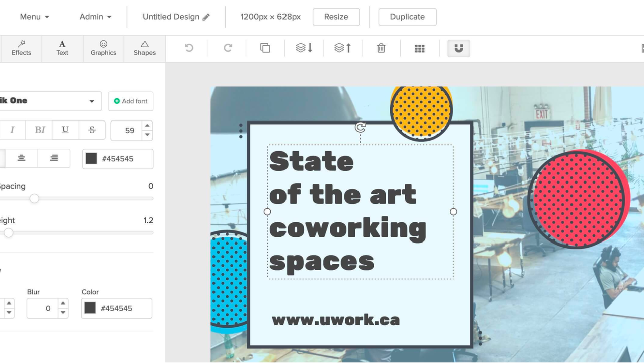Toggle underline text formatting

point(65,130)
